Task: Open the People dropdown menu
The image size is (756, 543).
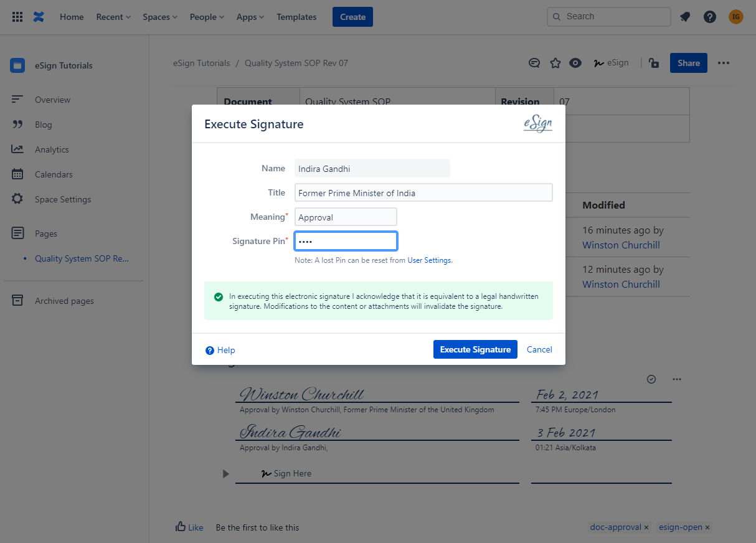Action: tap(207, 17)
